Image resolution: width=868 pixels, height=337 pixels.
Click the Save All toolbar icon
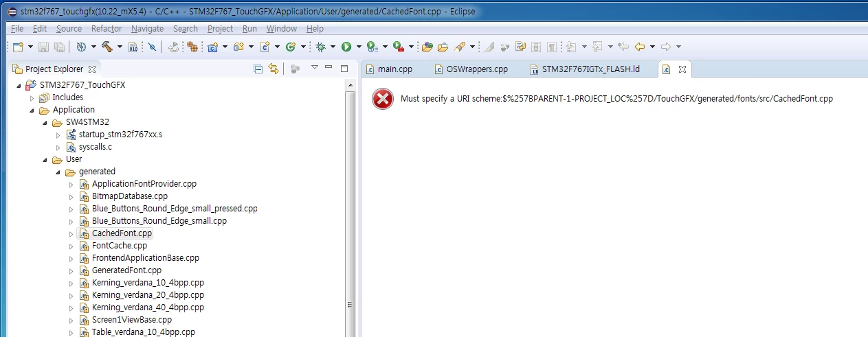(59, 47)
